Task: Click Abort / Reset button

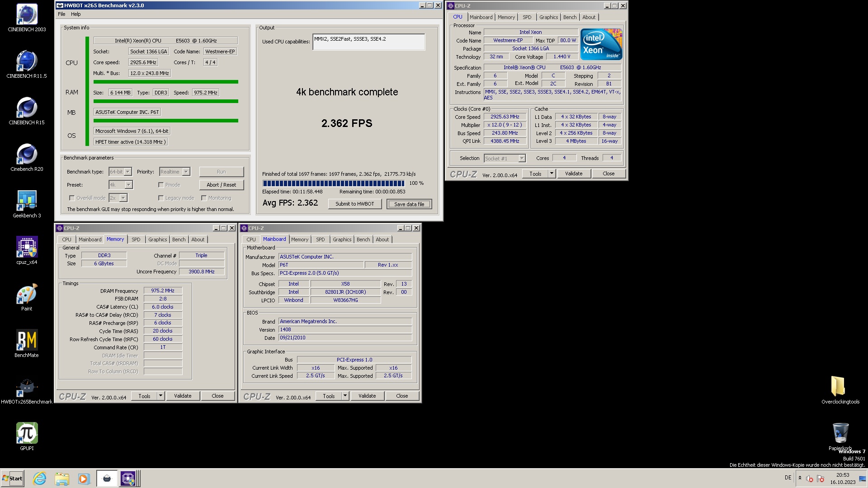Action: (221, 185)
